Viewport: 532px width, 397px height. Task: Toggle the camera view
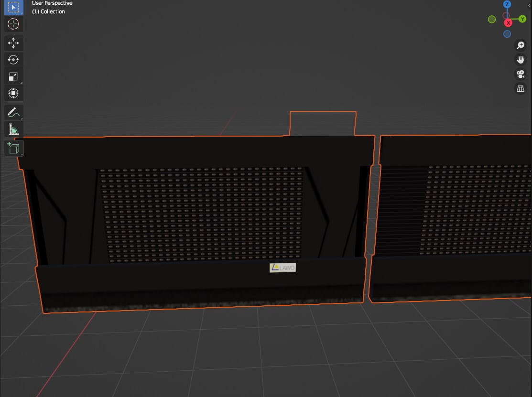(521, 74)
